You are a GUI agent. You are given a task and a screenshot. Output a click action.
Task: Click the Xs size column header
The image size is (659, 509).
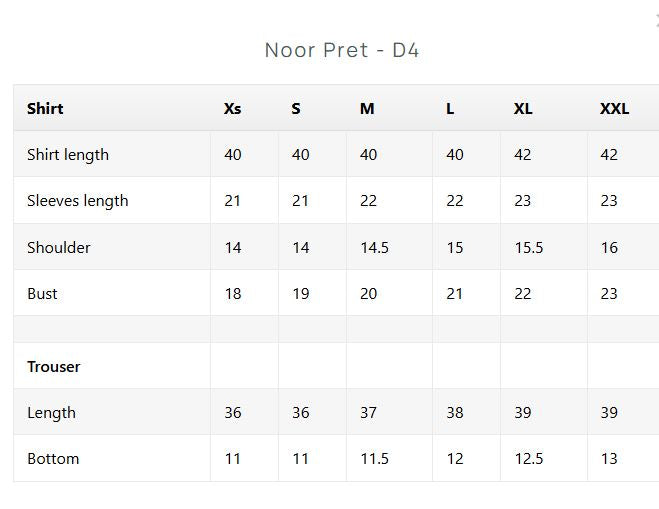coord(232,109)
